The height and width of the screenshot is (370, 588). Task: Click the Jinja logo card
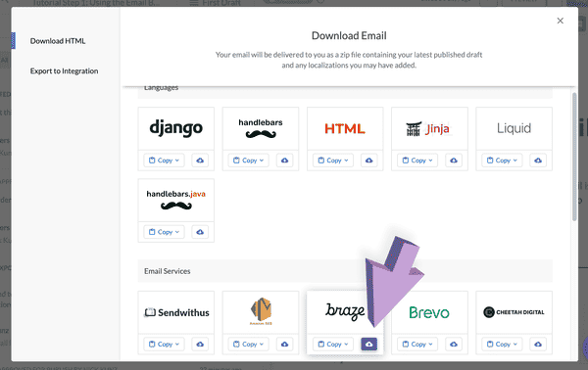point(429,128)
